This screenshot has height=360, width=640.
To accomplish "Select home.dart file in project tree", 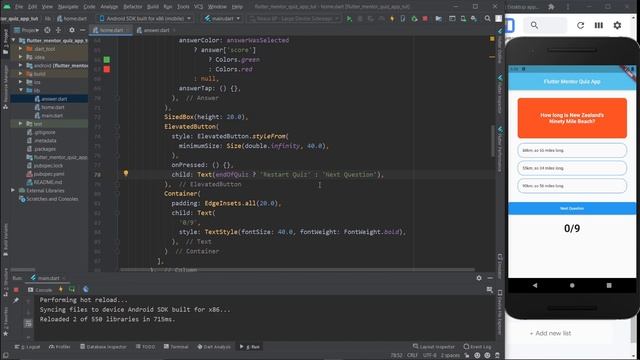I will click(x=49, y=107).
